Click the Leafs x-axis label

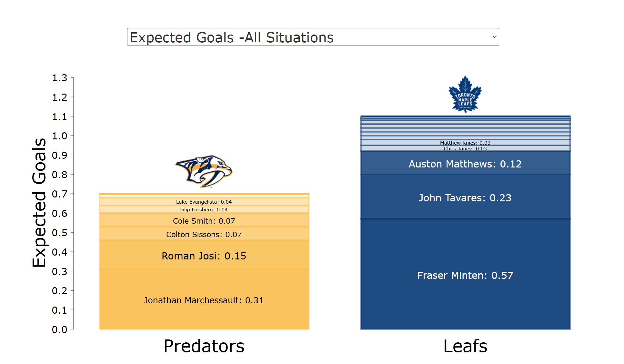[x=465, y=346]
